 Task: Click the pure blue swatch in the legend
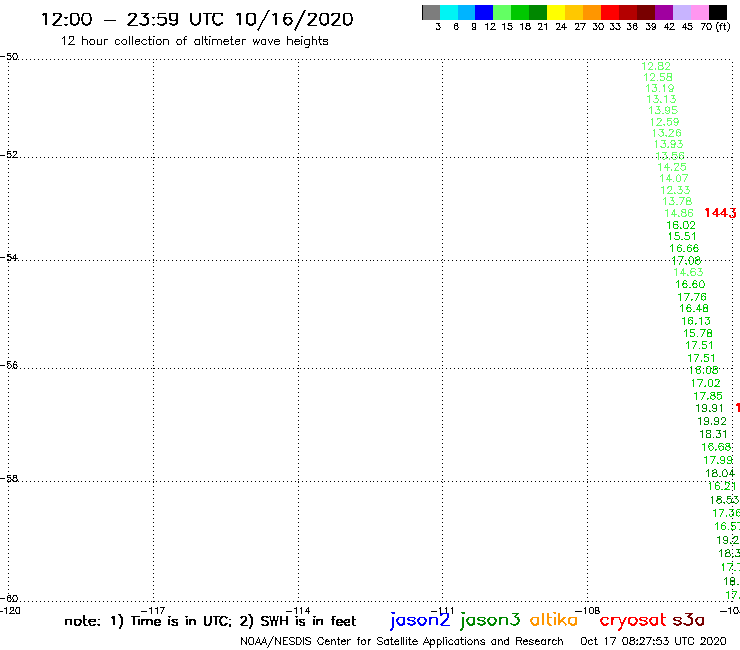coord(484,12)
